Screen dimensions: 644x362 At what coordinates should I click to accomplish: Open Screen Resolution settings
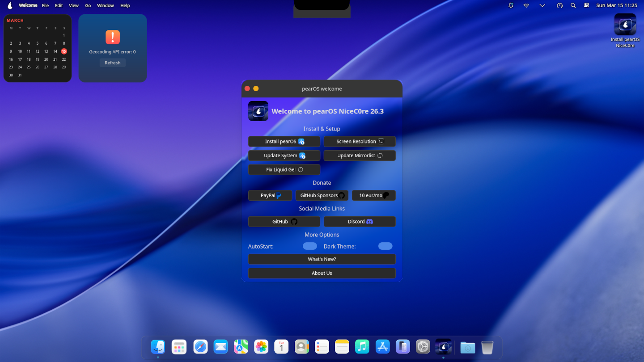[360, 142]
